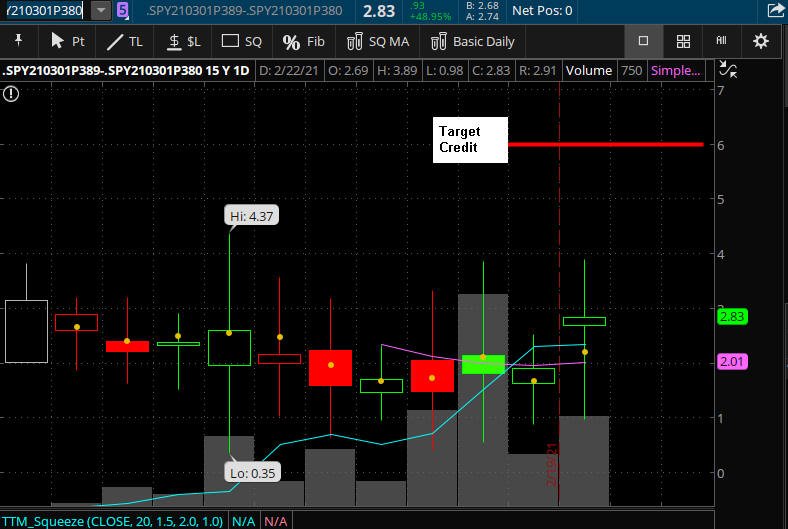Select the red Target Credit price line
The width and height of the screenshot is (788, 529).
pos(605,144)
